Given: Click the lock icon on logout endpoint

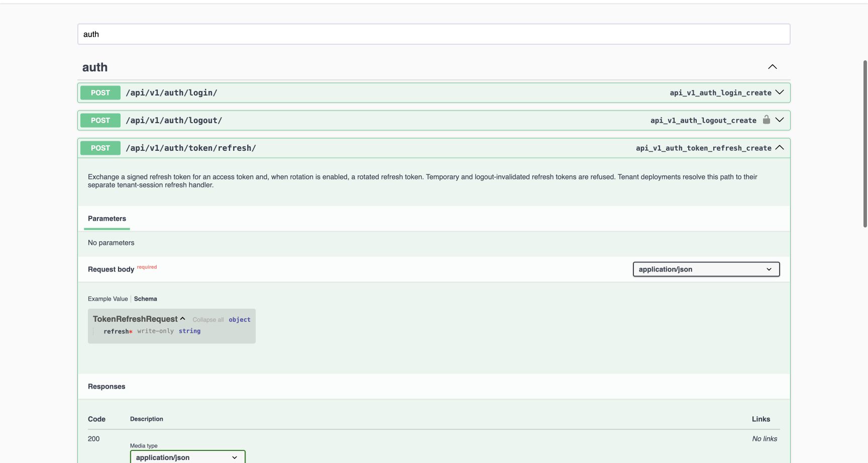Looking at the screenshot, I should click(x=766, y=120).
